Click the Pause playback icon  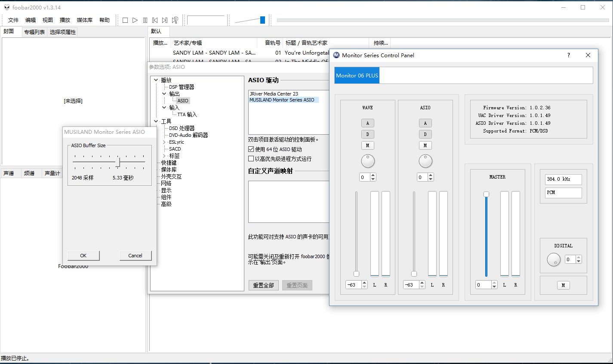[145, 20]
